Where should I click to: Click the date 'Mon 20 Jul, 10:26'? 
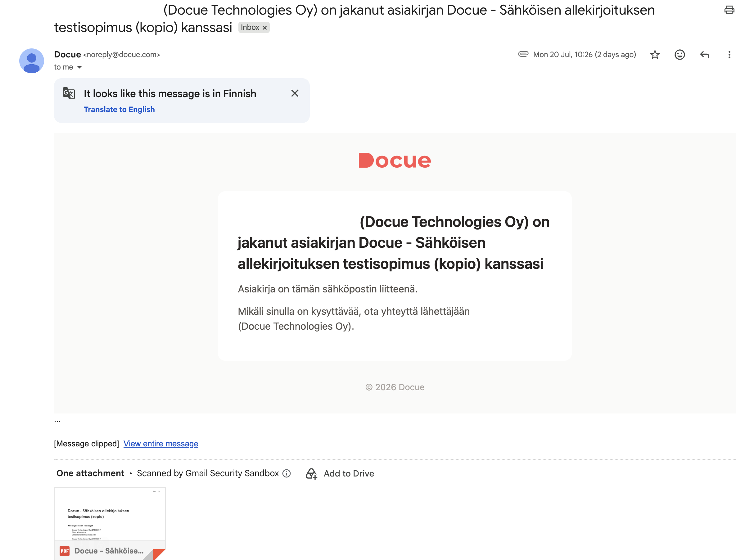(563, 55)
